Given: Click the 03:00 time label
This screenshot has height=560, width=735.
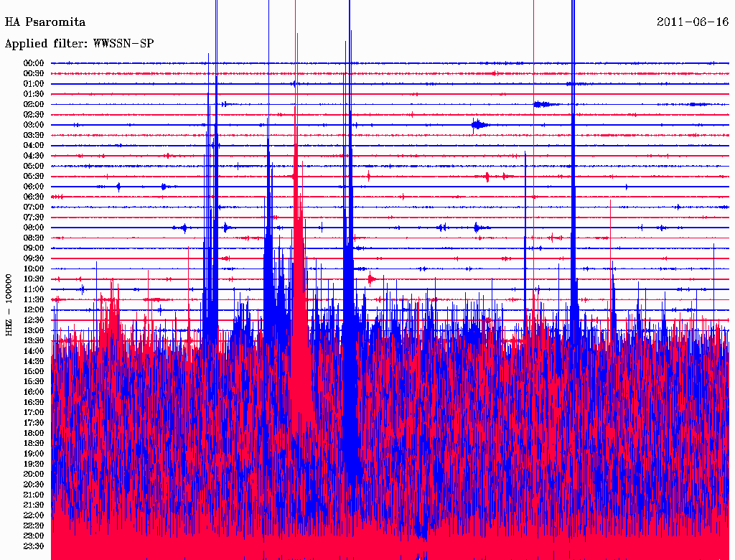Looking at the screenshot, I should pos(34,125).
